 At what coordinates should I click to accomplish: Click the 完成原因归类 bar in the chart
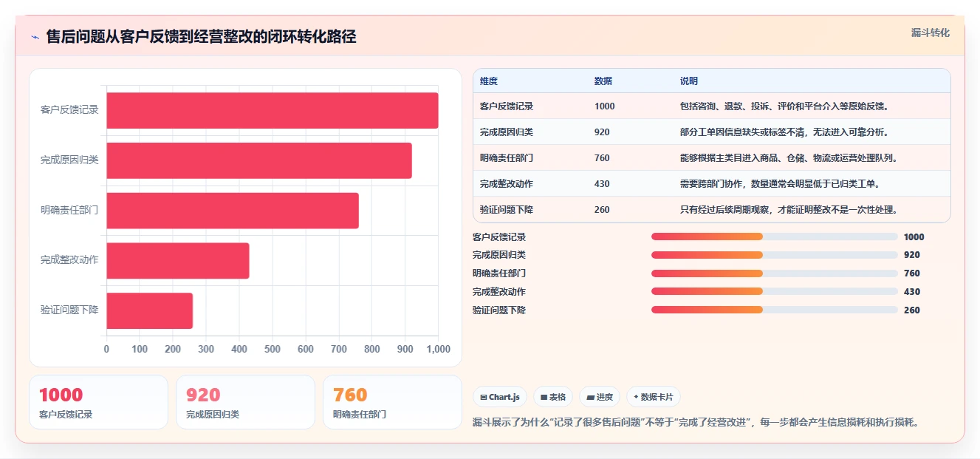[259, 160]
